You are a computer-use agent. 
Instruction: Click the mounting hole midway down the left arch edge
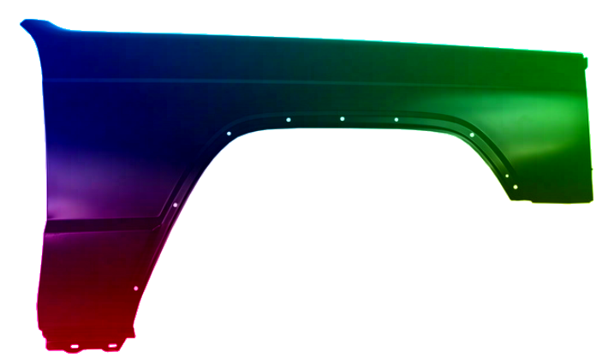click(176, 206)
